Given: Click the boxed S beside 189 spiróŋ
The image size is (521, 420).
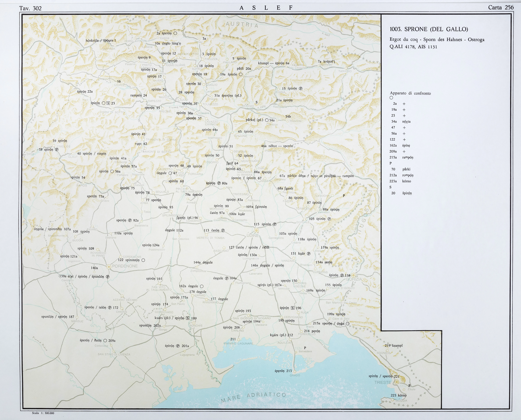Looking at the screenshot, I should pos(188,318).
